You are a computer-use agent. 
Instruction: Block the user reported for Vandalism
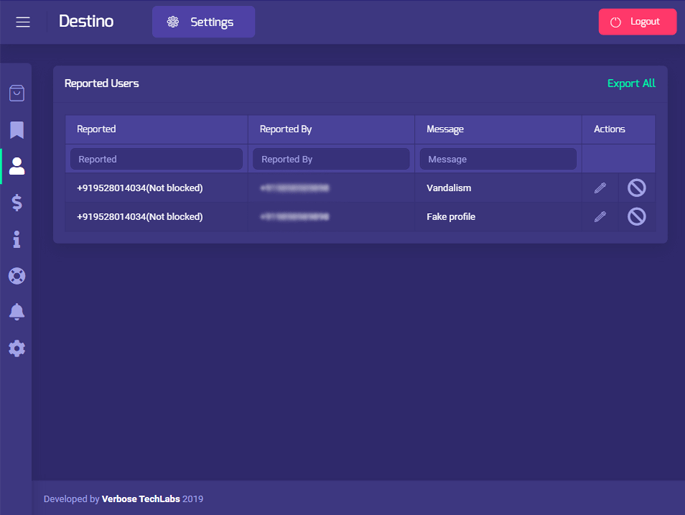[x=637, y=188]
